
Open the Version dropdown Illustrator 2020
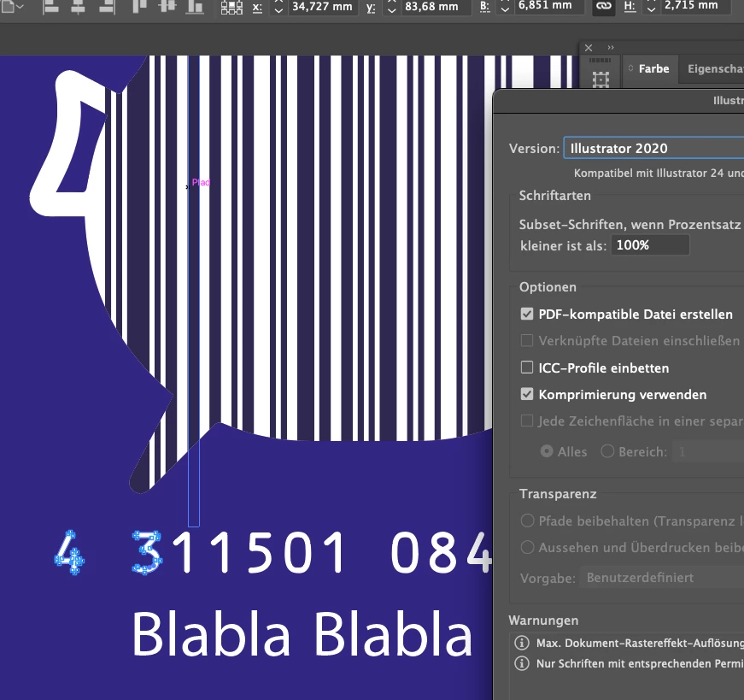[x=653, y=148]
